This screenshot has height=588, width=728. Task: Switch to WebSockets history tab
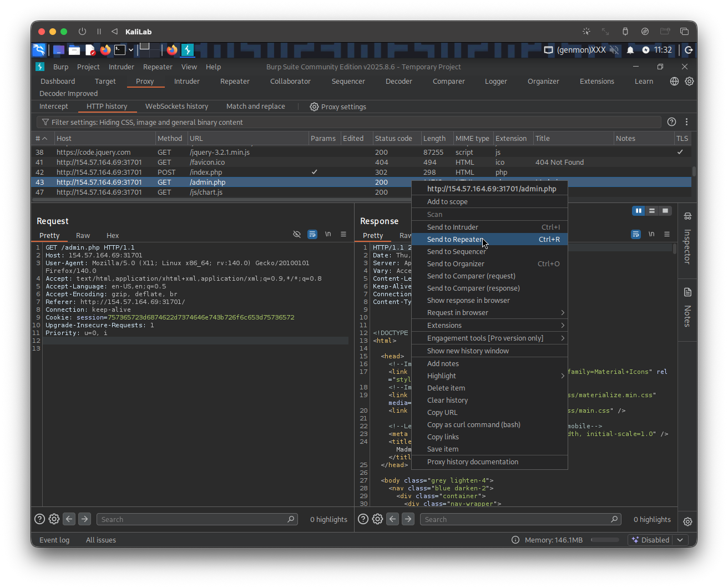coord(176,107)
